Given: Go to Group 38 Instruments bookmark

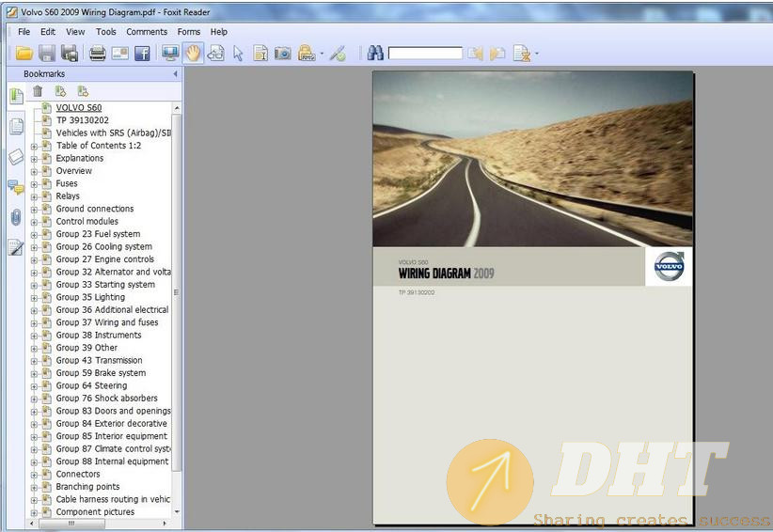Looking at the screenshot, I should tap(99, 335).
